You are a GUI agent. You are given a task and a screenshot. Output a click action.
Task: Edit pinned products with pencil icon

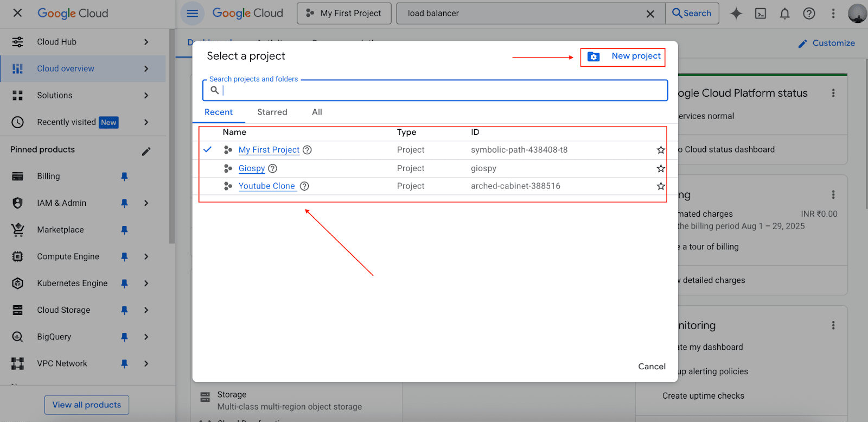[146, 151]
